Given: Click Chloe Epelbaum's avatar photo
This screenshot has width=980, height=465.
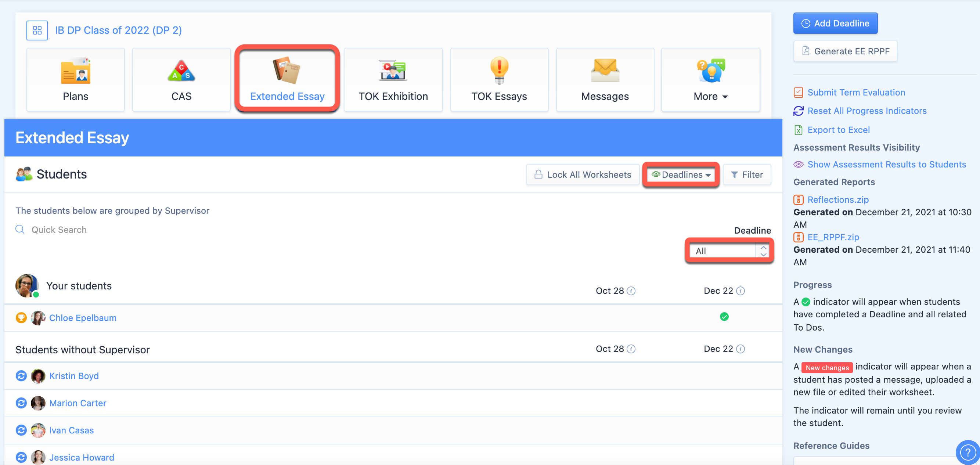Looking at the screenshot, I should [38, 318].
